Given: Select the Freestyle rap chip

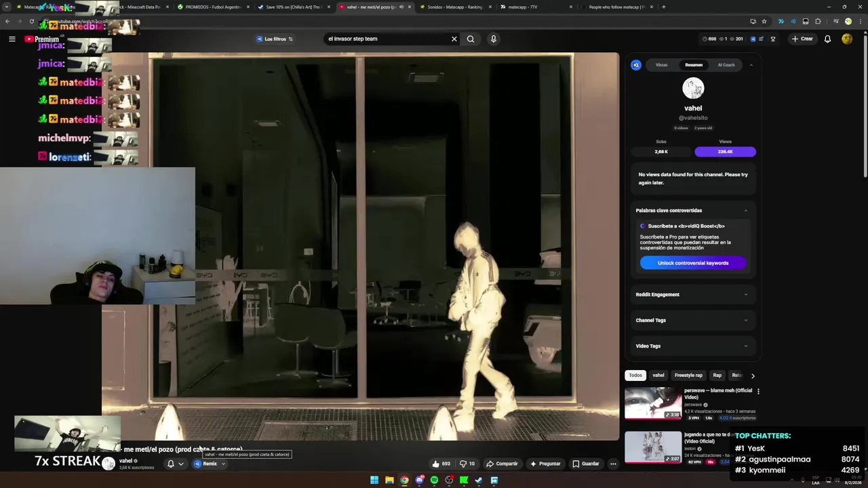Looking at the screenshot, I should tap(688, 375).
